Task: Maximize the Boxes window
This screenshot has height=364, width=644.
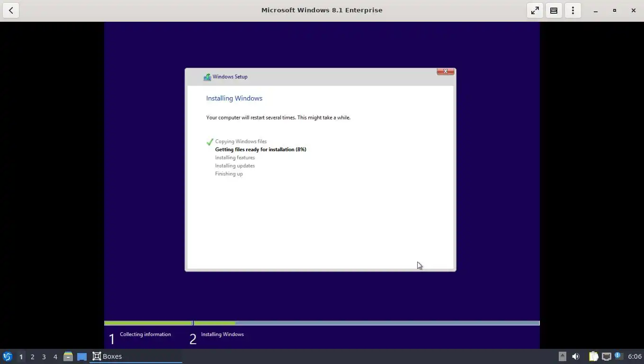Action: point(614,10)
